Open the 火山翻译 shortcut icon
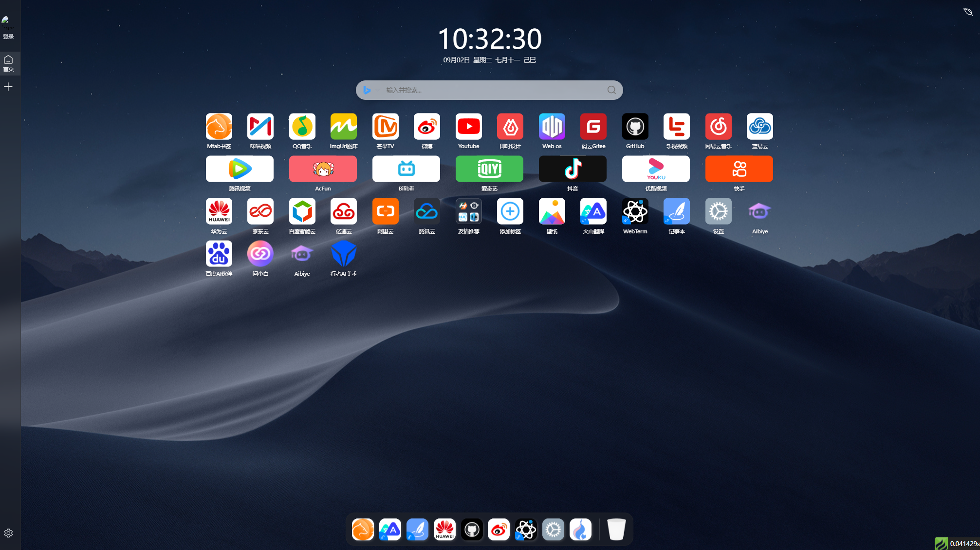The height and width of the screenshot is (550, 980). click(x=593, y=211)
